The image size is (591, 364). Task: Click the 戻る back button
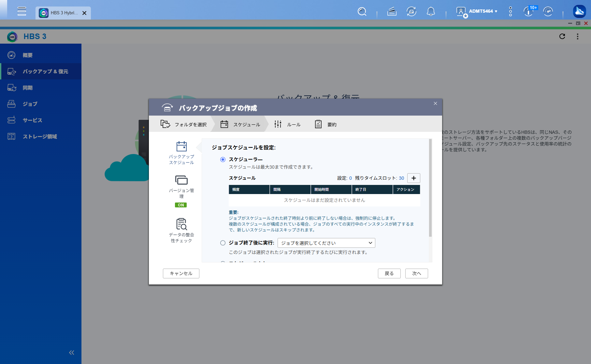(389, 273)
